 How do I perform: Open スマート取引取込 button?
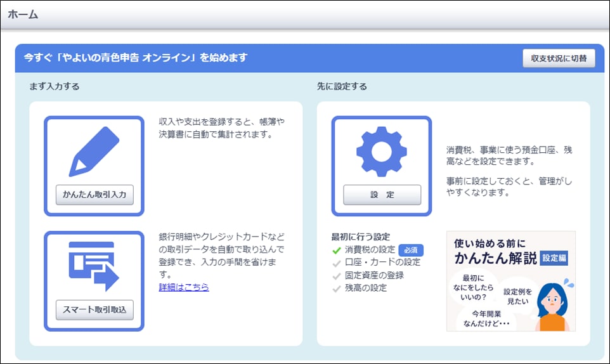click(94, 310)
